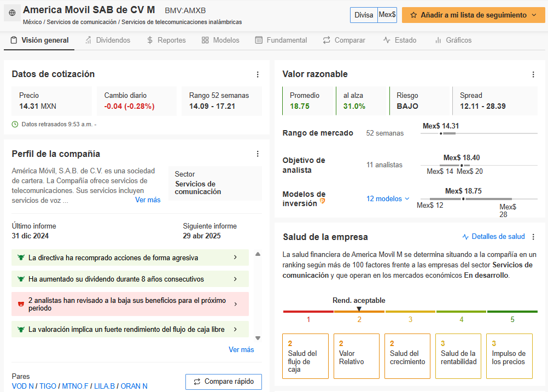This screenshot has width=548, height=392.
Task: Switch to the Reportes tab
Action: (x=166, y=40)
